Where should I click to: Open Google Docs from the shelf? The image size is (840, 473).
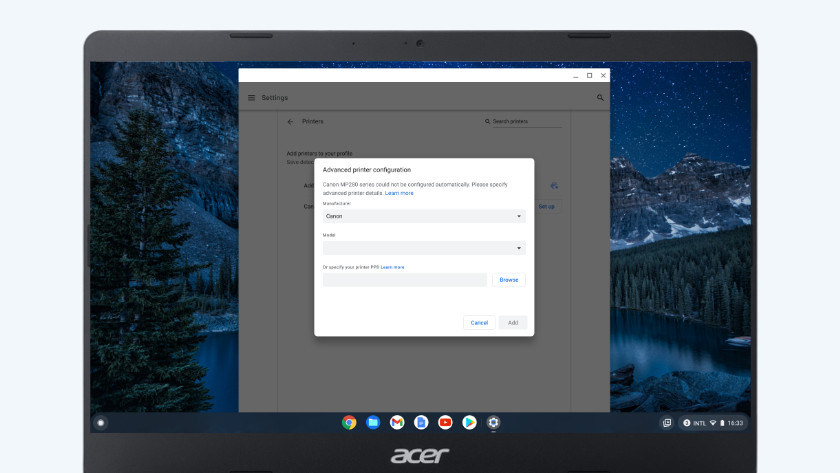[421, 423]
